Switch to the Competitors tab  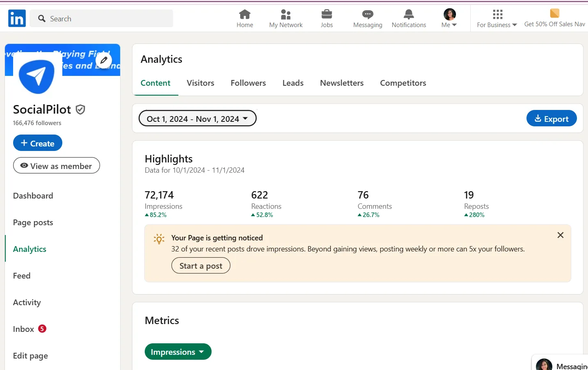click(x=403, y=83)
